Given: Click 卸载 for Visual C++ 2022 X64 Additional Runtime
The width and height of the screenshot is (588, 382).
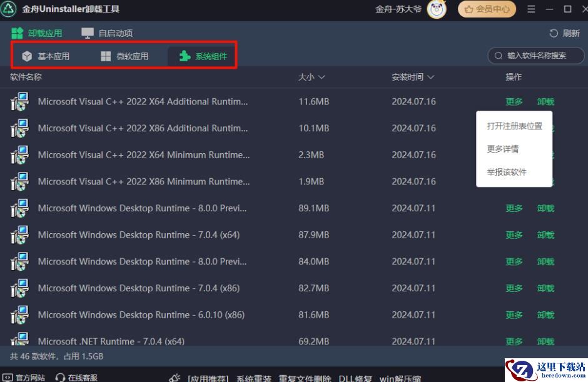Looking at the screenshot, I should point(545,101).
